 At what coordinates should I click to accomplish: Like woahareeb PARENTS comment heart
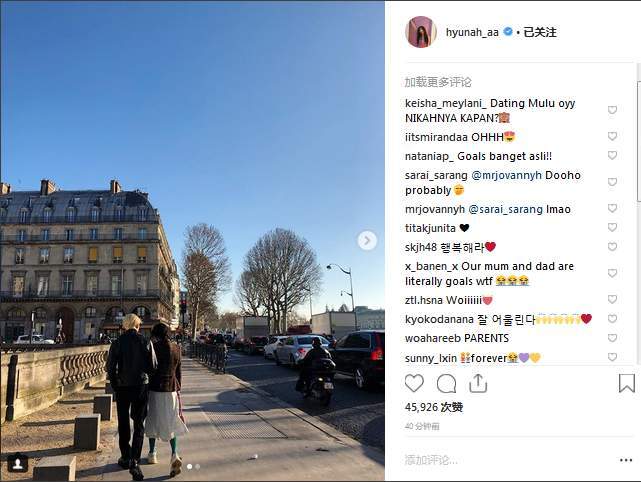pyautogui.click(x=612, y=338)
